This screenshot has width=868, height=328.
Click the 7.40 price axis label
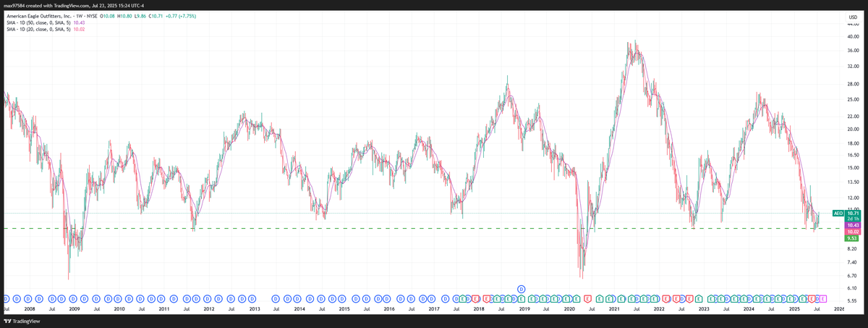point(853,262)
